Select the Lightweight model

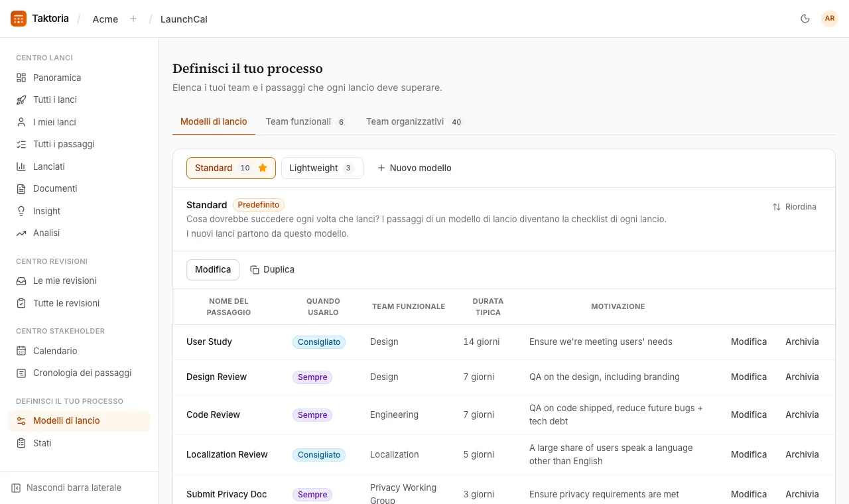click(x=322, y=168)
